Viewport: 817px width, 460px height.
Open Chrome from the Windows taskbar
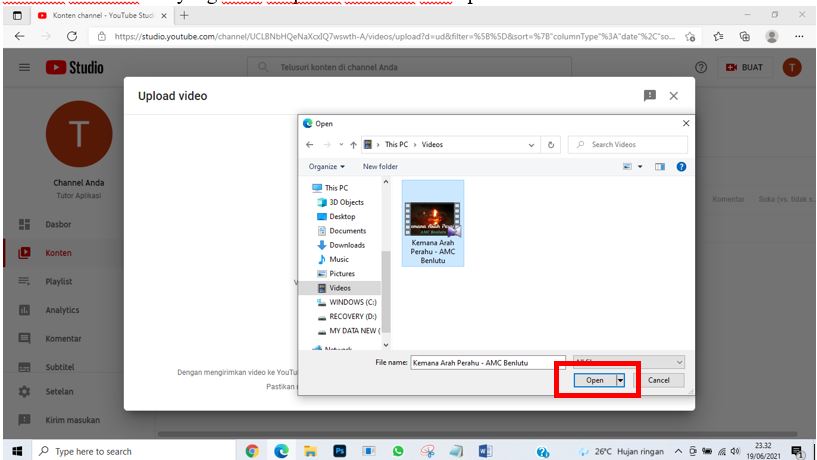[x=251, y=451]
